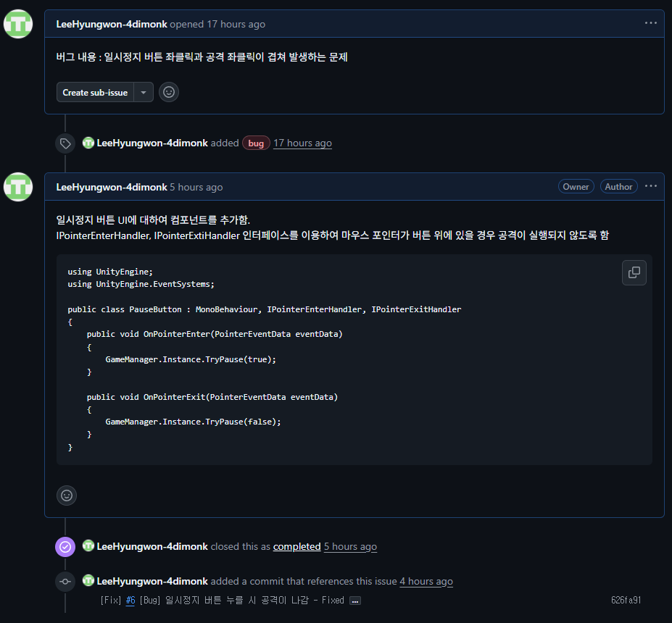Open the bug label
672x623 pixels.
coord(256,143)
